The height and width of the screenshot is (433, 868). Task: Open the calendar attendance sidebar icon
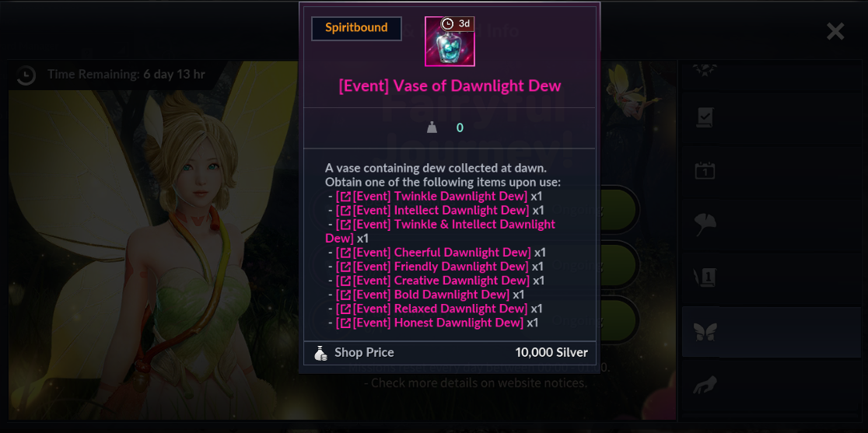click(x=705, y=170)
